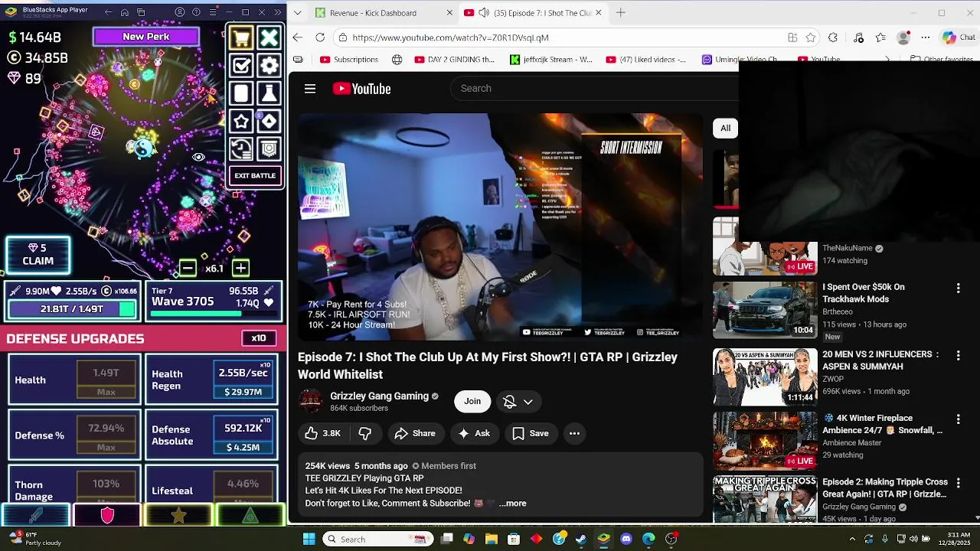Toggle the x10 upgrade multiplier
The width and height of the screenshot is (980, 551).
(x=259, y=338)
